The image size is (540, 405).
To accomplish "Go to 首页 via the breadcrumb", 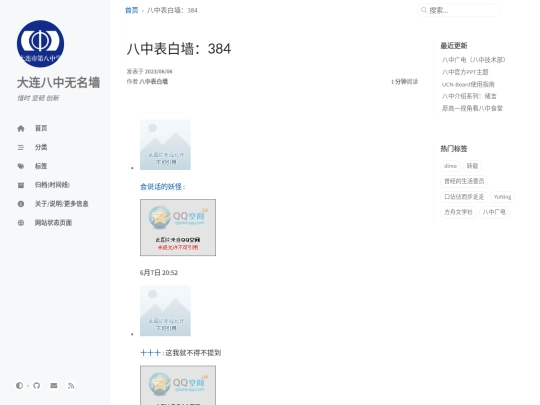I will (x=132, y=10).
